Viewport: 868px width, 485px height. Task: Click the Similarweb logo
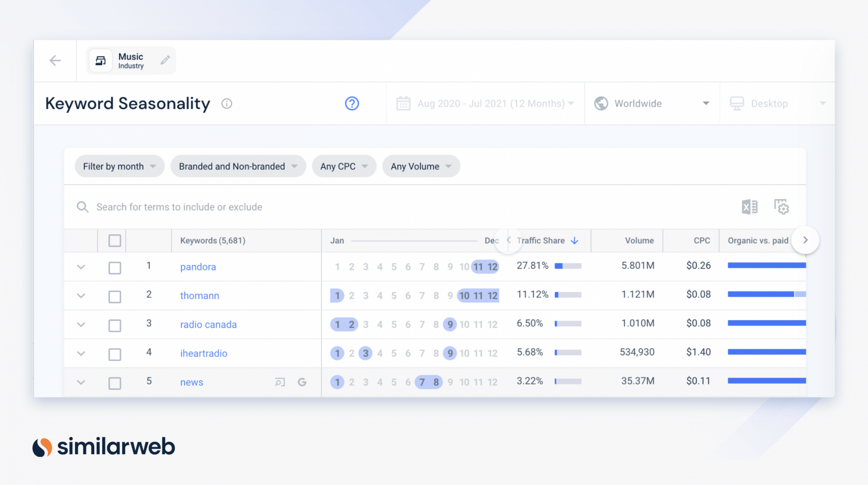click(x=104, y=447)
